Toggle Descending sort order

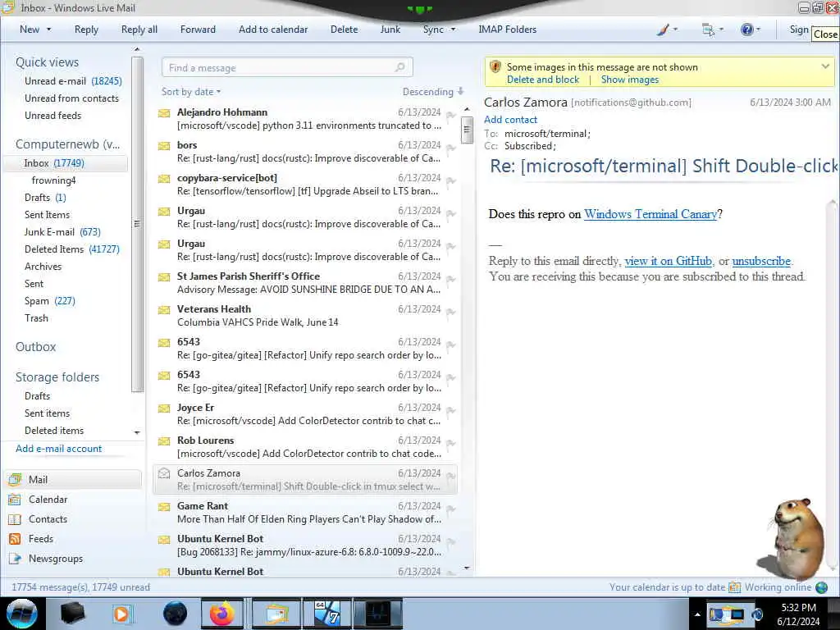click(x=433, y=92)
